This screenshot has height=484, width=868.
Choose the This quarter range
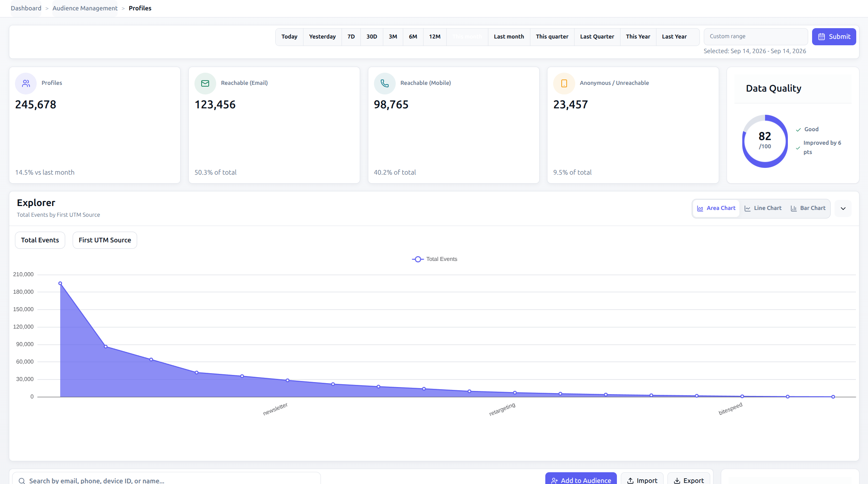552,37
